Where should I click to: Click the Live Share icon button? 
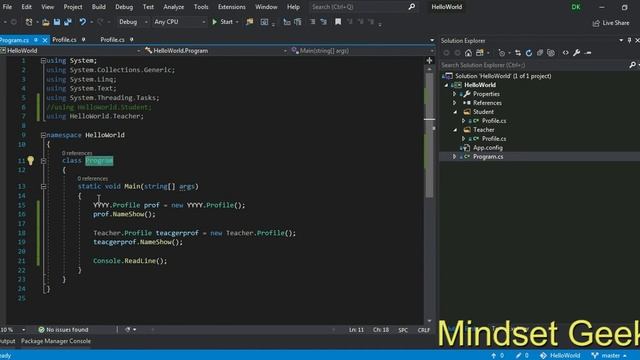coord(611,23)
